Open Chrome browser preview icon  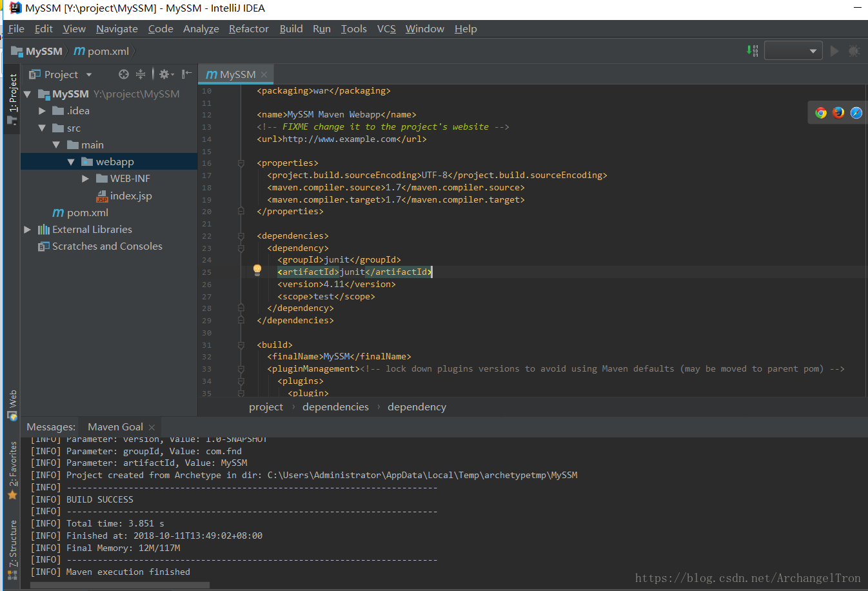click(821, 113)
